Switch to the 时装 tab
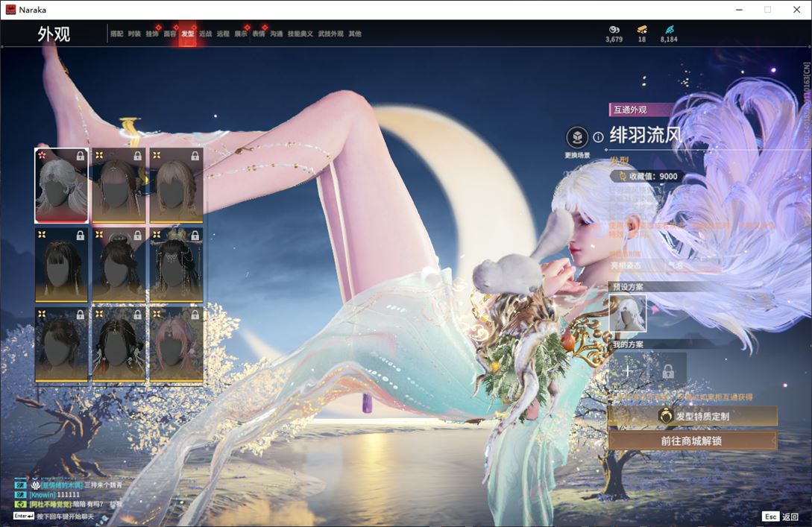This screenshot has width=812, height=527. coord(134,34)
